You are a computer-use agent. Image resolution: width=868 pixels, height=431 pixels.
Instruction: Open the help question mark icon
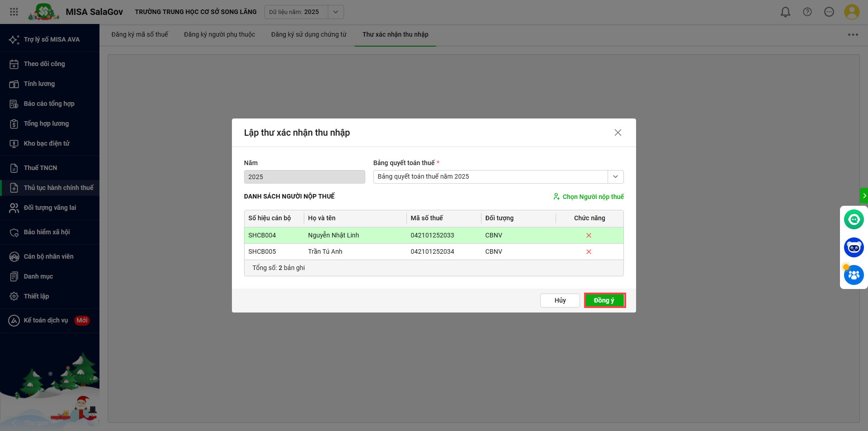[x=807, y=12]
